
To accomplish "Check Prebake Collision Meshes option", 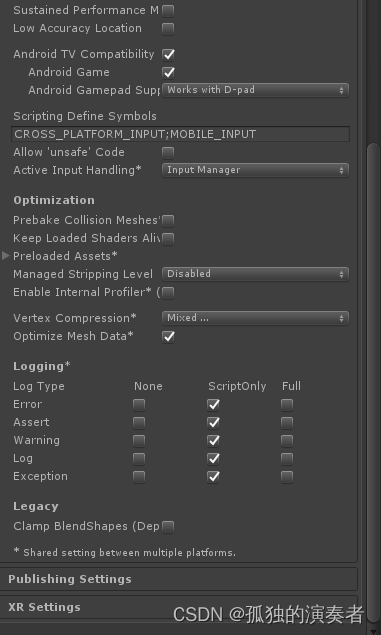I will coord(168,221).
